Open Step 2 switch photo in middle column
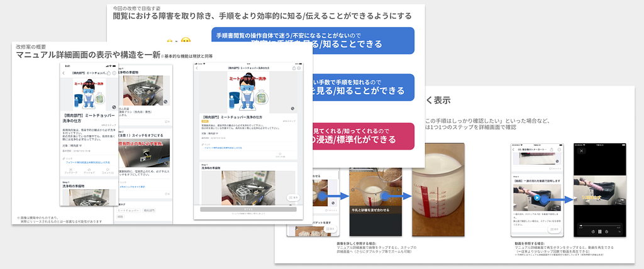 click(x=145, y=152)
